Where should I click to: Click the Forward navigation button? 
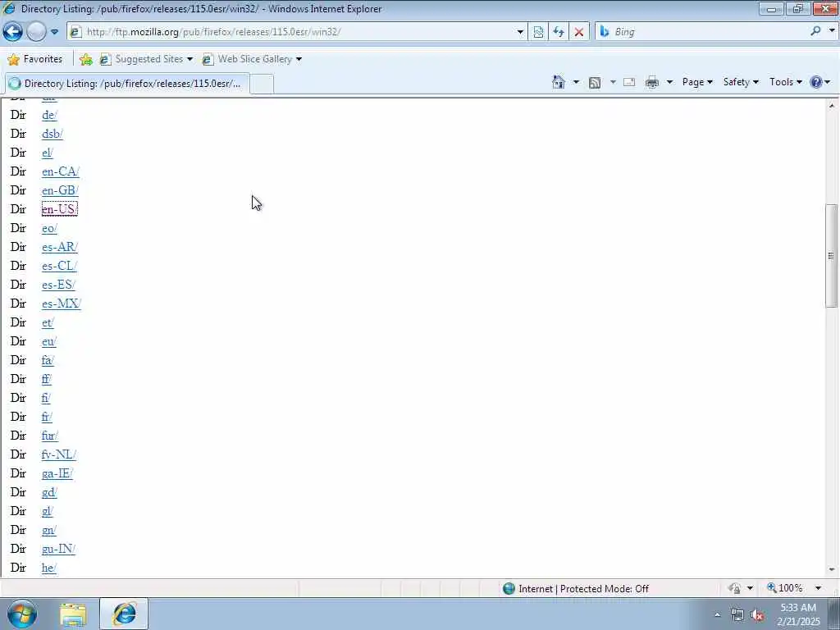click(36, 32)
